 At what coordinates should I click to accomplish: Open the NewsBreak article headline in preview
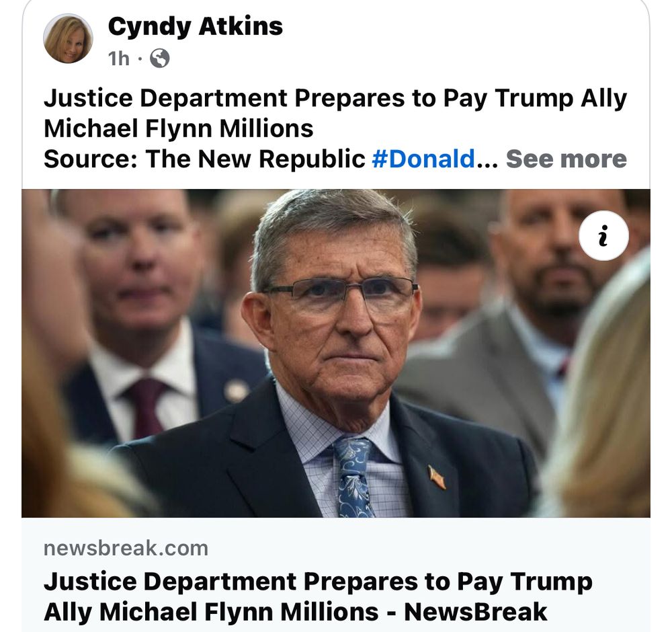(x=318, y=596)
